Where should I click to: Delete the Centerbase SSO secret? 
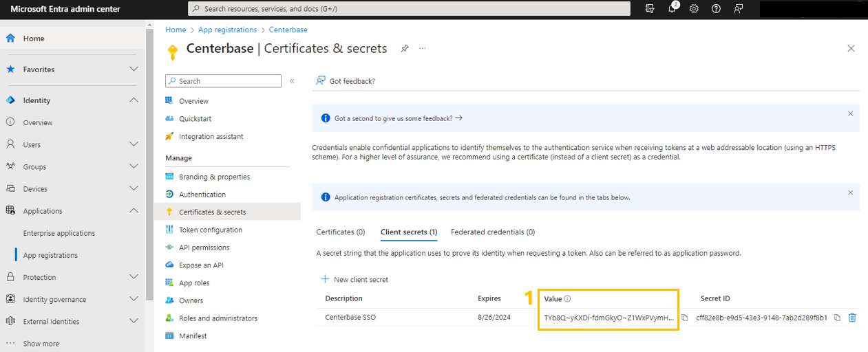[852, 318]
